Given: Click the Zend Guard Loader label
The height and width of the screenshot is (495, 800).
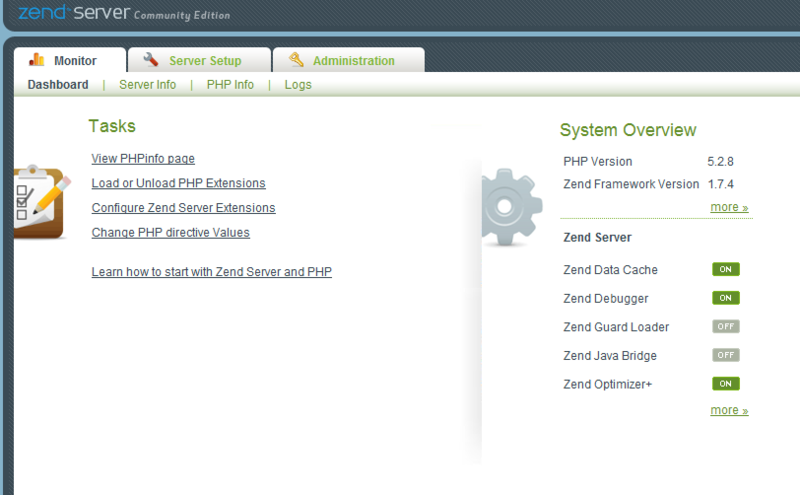Looking at the screenshot, I should 616,327.
